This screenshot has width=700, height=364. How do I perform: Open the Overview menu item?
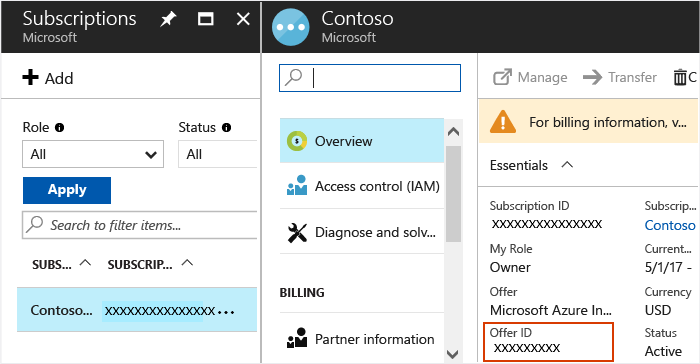(x=362, y=141)
